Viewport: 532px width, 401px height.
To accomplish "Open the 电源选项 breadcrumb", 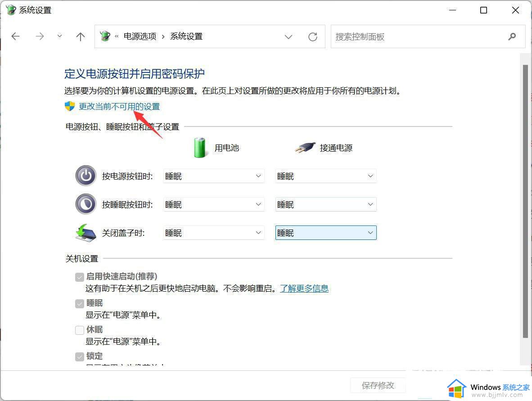I will 140,36.
